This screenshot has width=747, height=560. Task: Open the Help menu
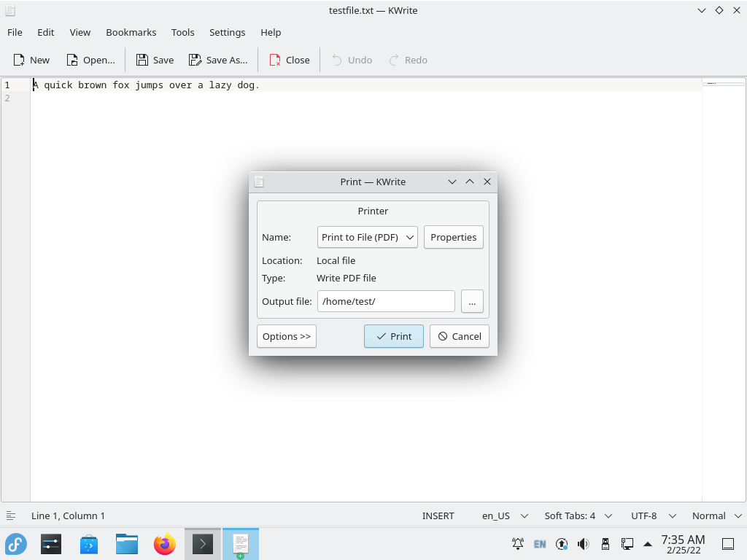tap(271, 32)
